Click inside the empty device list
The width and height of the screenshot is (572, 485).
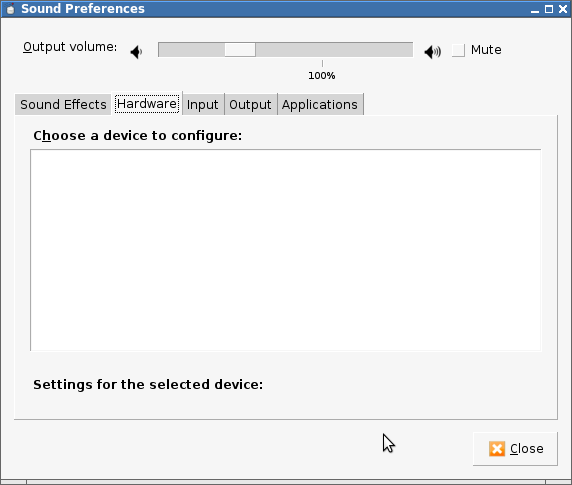[x=286, y=250]
